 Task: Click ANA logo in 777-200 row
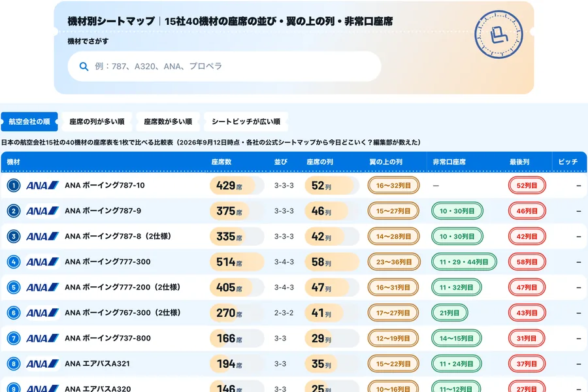42,287
